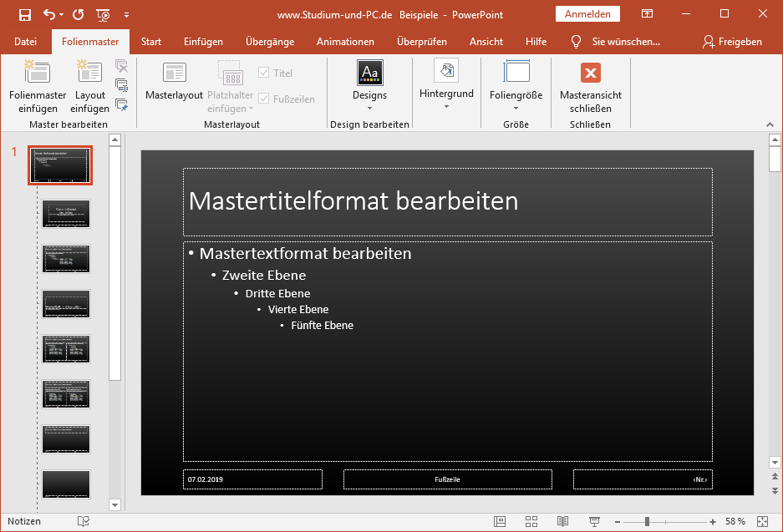Close the master view with Masteransicht schließen

591,88
